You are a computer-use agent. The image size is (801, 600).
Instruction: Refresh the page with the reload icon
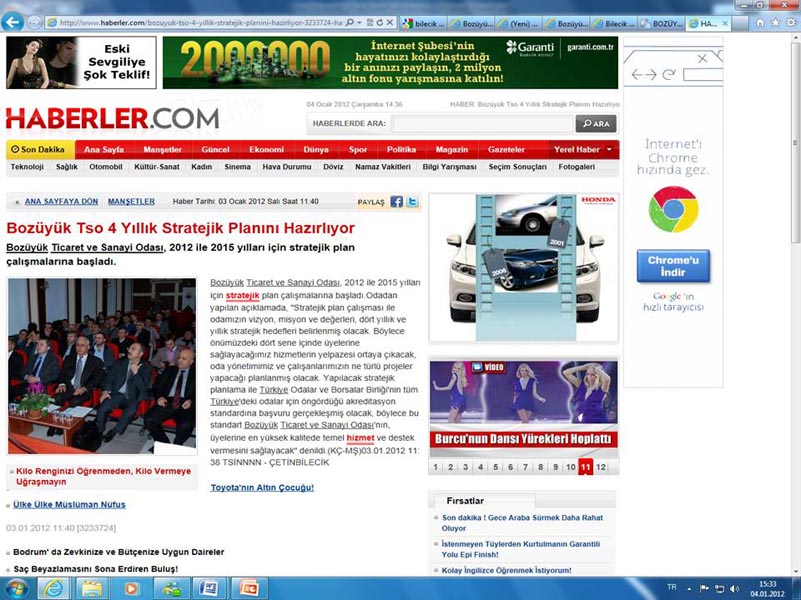380,22
